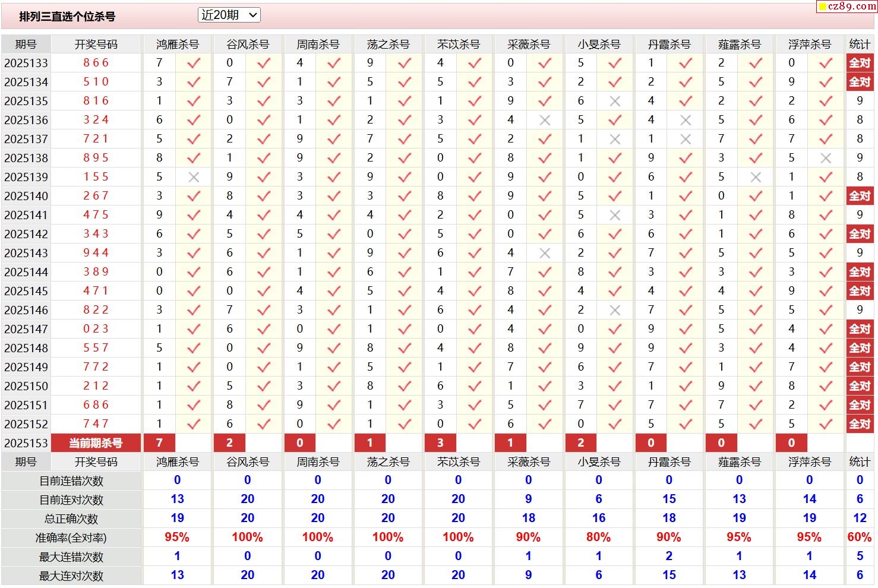This screenshot has width=878, height=588.
Task: Select period number 2025153
Action: point(26,443)
